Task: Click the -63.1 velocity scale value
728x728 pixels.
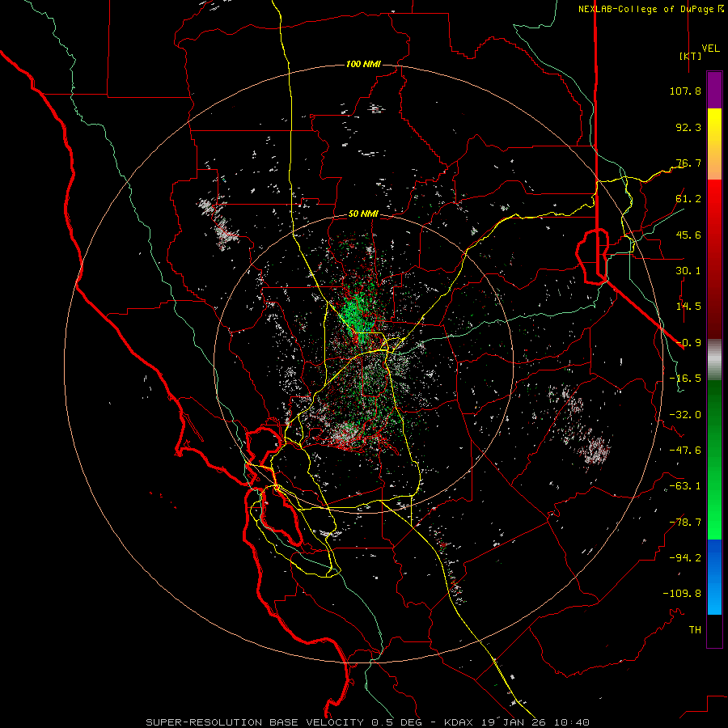Action: click(685, 486)
